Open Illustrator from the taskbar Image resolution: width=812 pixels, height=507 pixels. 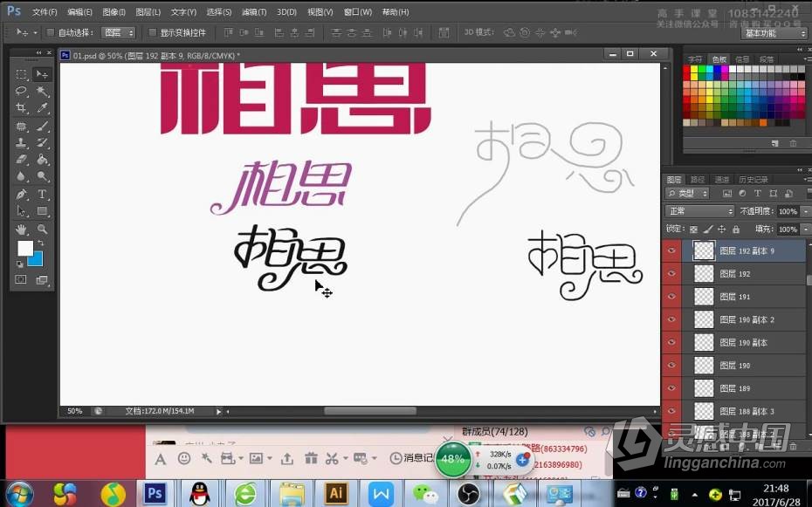[335, 493]
